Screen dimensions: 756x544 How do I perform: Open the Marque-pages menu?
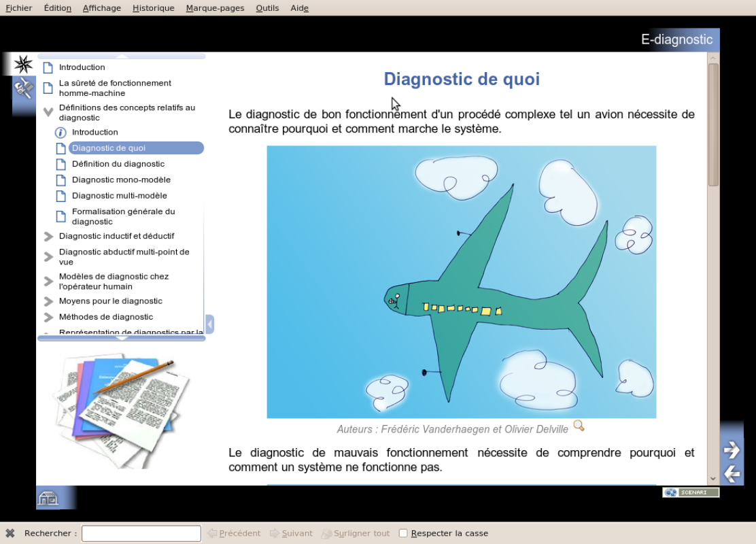pos(215,7)
